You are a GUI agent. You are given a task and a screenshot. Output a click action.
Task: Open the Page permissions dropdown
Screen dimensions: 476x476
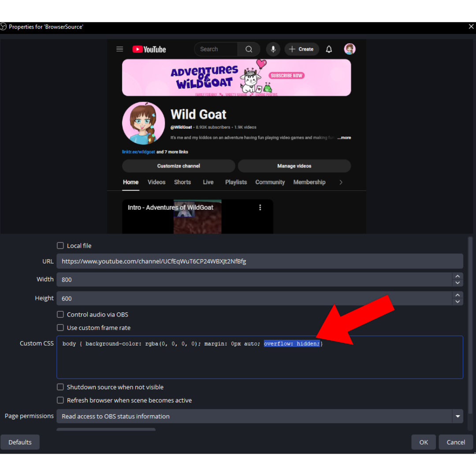tap(457, 416)
